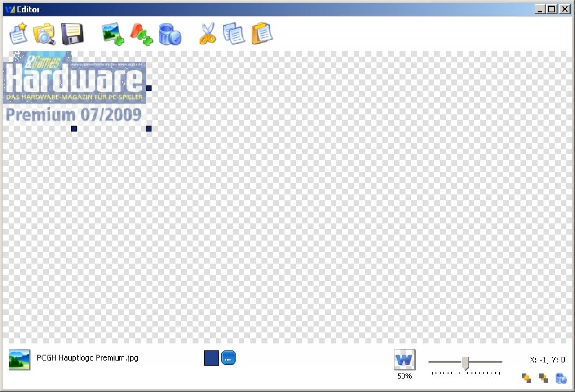
Task: Click the bottom-middle resize handle of the logo
Action: point(74,128)
